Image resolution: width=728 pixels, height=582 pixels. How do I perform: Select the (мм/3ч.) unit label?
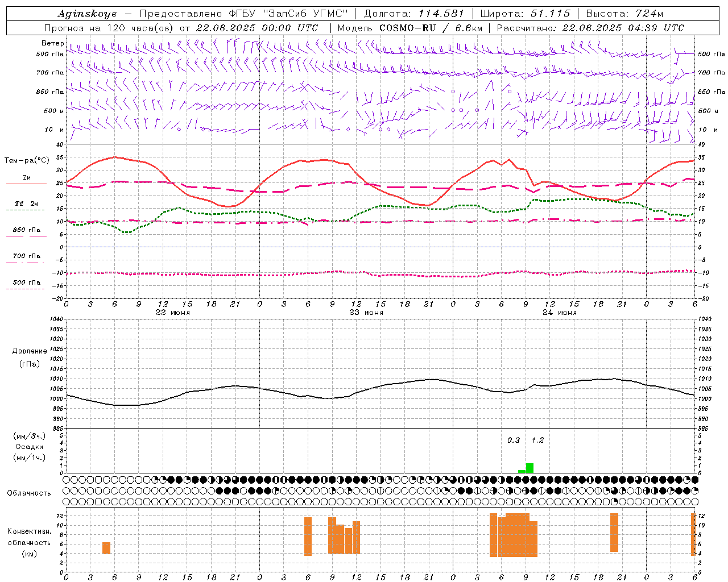click(30, 436)
